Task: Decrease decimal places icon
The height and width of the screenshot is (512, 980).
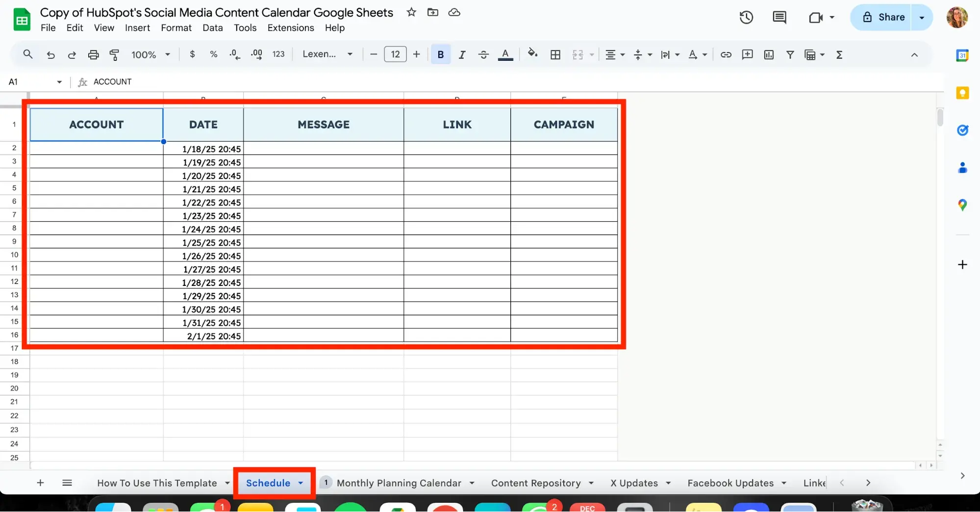Action: [235, 54]
